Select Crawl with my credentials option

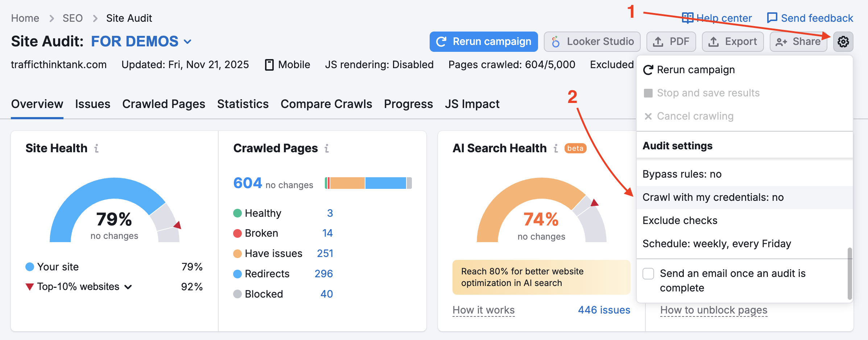pos(713,197)
